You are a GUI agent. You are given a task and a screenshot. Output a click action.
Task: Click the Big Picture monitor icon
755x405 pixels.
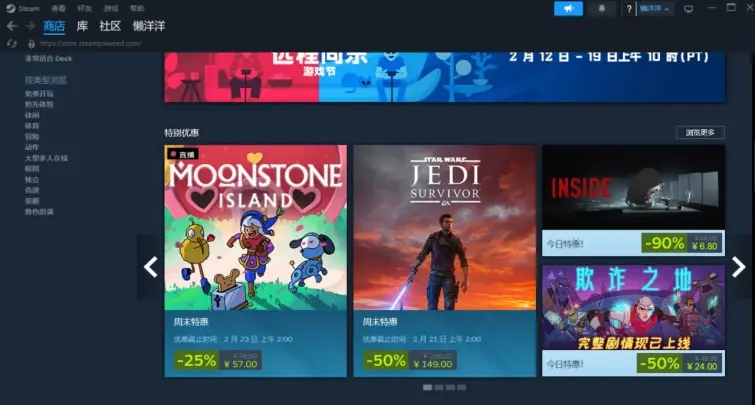(689, 9)
